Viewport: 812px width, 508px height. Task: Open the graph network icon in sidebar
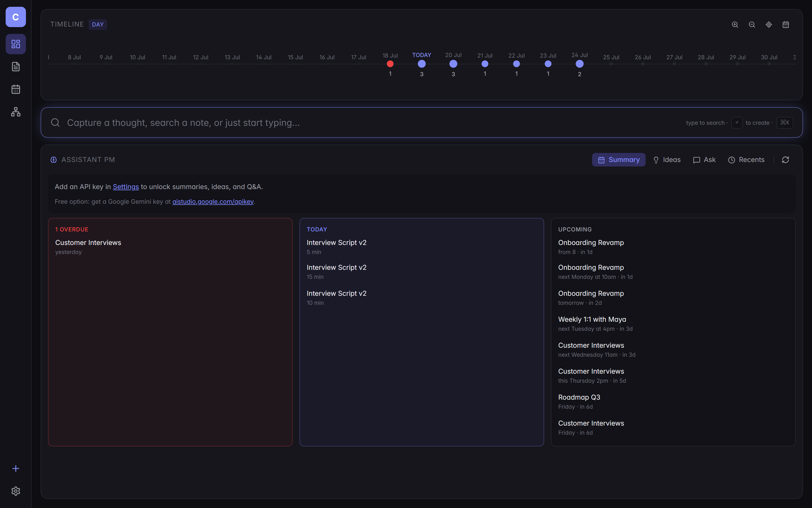coord(16,112)
